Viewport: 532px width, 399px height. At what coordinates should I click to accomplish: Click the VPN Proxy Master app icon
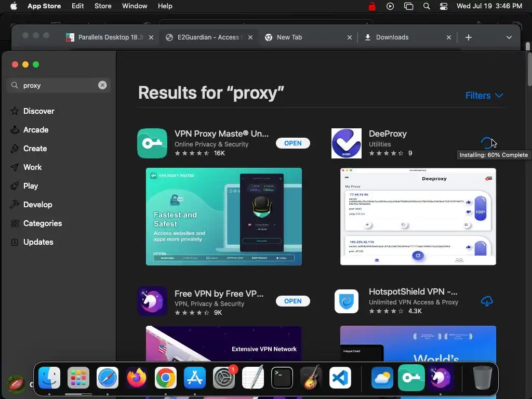pos(152,143)
